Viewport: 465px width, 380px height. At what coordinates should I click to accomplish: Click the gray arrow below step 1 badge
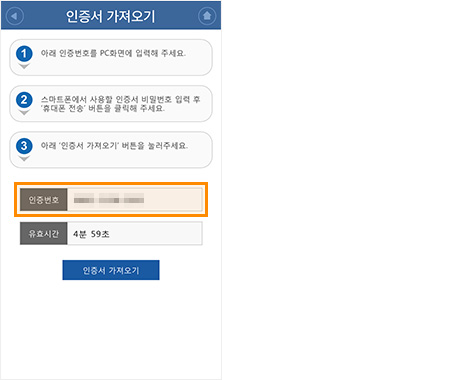coord(24,66)
